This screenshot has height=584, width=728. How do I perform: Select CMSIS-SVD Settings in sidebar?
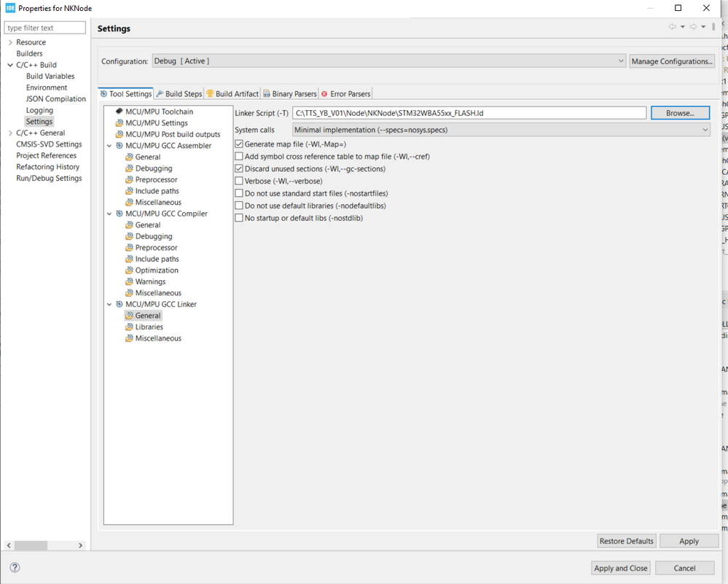(x=49, y=144)
